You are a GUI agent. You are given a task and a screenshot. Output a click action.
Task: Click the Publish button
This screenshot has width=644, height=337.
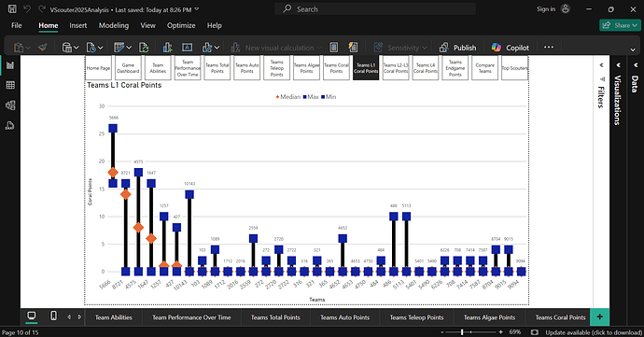click(457, 48)
